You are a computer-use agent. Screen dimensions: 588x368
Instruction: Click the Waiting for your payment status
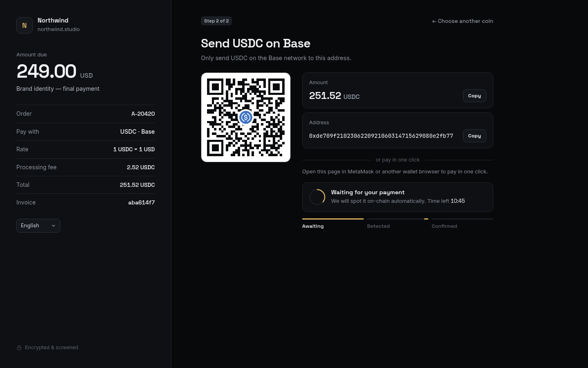pos(368,192)
